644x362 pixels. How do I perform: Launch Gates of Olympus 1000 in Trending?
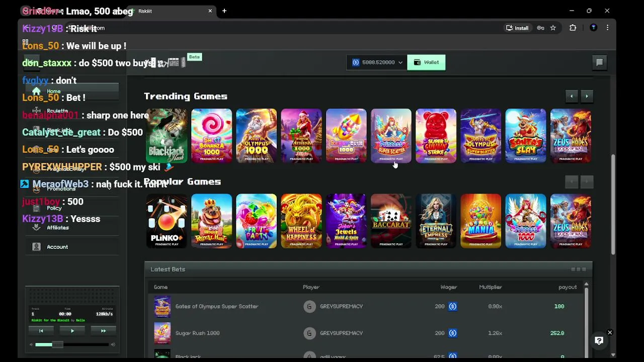[x=257, y=136]
